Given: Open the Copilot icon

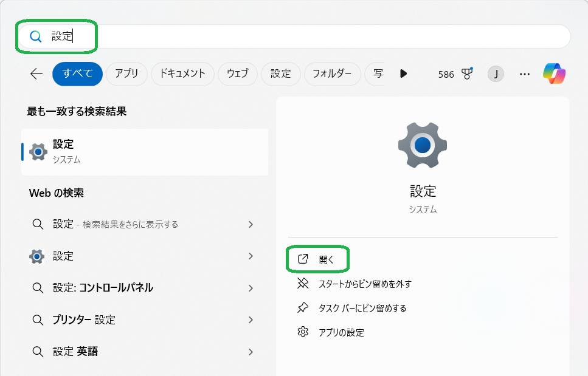Looking at the screenshot, I should pos(554,74).
